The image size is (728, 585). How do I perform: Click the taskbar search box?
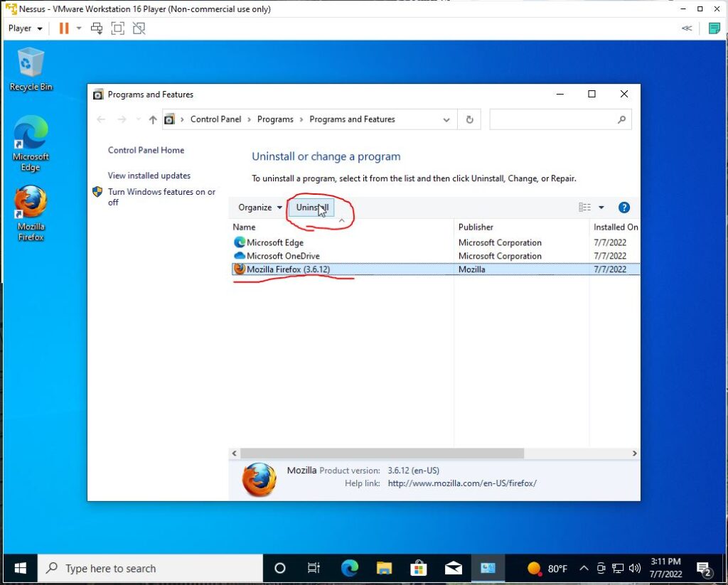point(150,568)
